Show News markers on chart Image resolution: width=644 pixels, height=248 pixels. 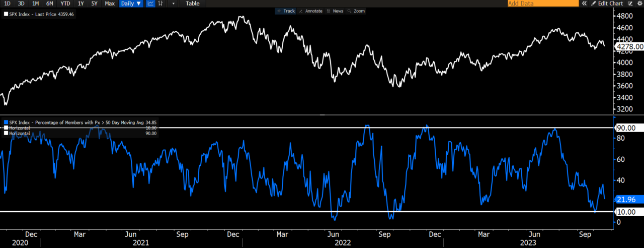(335, 11)
